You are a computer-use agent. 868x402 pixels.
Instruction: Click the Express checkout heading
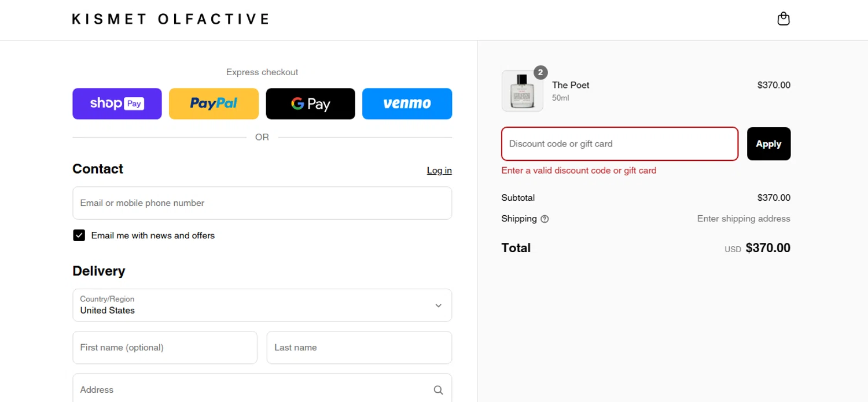point(262,72)
